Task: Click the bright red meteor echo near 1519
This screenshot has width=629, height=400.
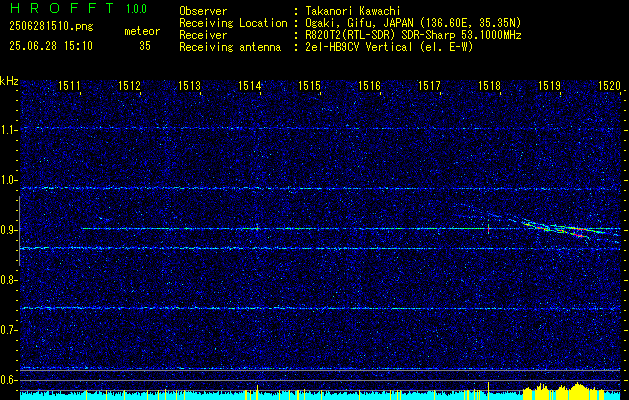Action: (x=579, y=236)
